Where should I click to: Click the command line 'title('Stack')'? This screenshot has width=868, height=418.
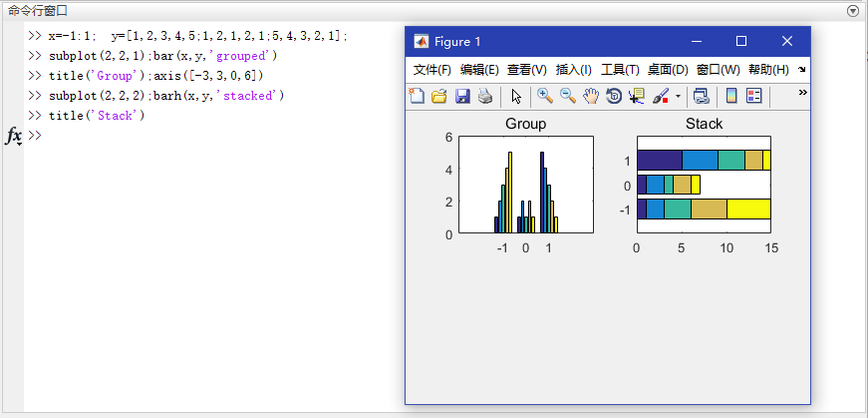[x=97, y=116]
